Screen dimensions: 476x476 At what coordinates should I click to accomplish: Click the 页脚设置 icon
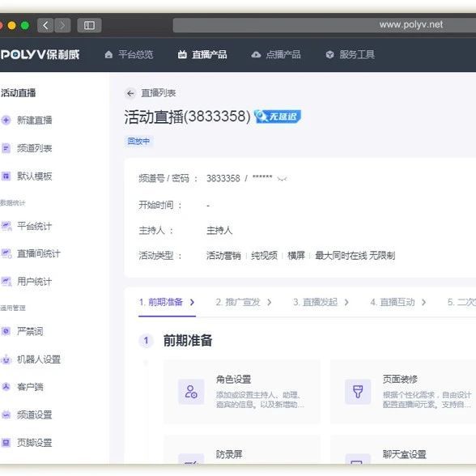[6, 443]
